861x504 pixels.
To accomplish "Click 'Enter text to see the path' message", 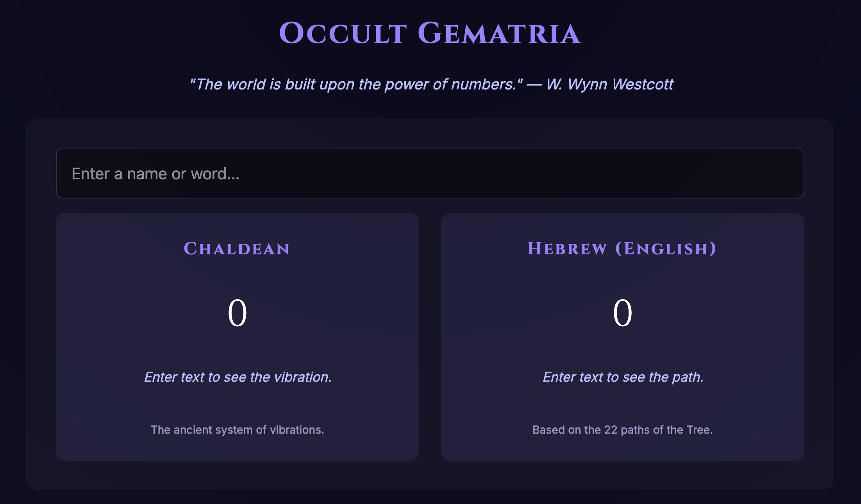I will click(623, 377).
